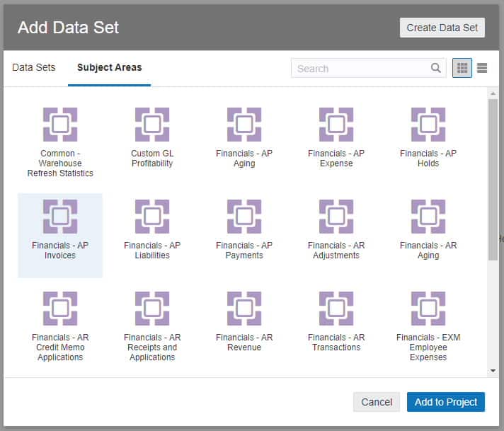Select Financials - AR Credit Memo Applications icon
This screenshot has width=504, height=431.
click(60, 309)
